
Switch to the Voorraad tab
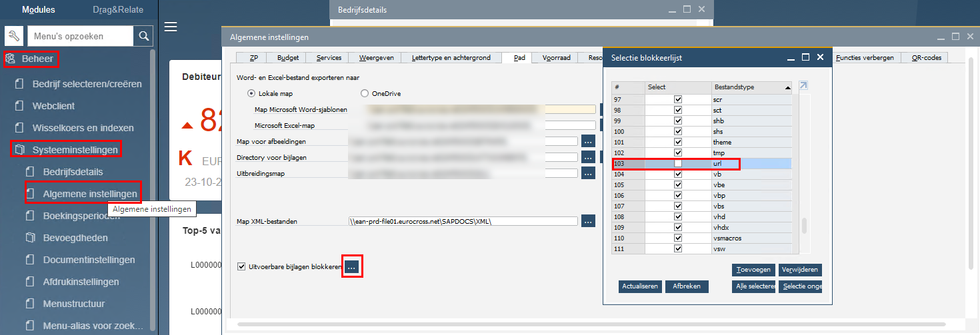pos(556,58)
